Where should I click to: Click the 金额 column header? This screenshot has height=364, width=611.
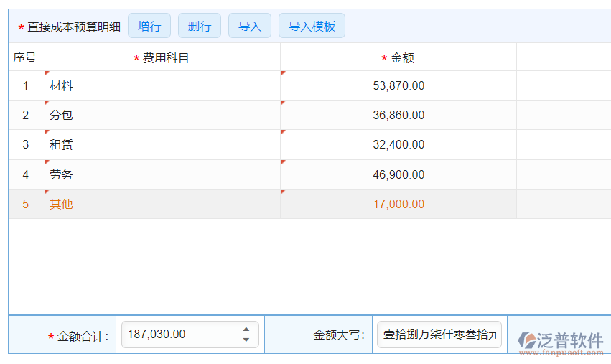click(398, 58)
